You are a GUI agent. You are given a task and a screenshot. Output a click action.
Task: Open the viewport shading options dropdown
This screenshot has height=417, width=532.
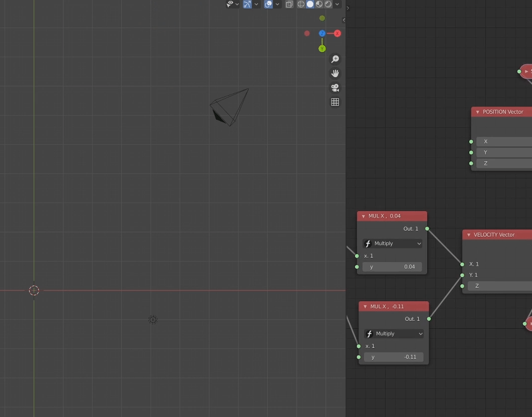[337, 4]
